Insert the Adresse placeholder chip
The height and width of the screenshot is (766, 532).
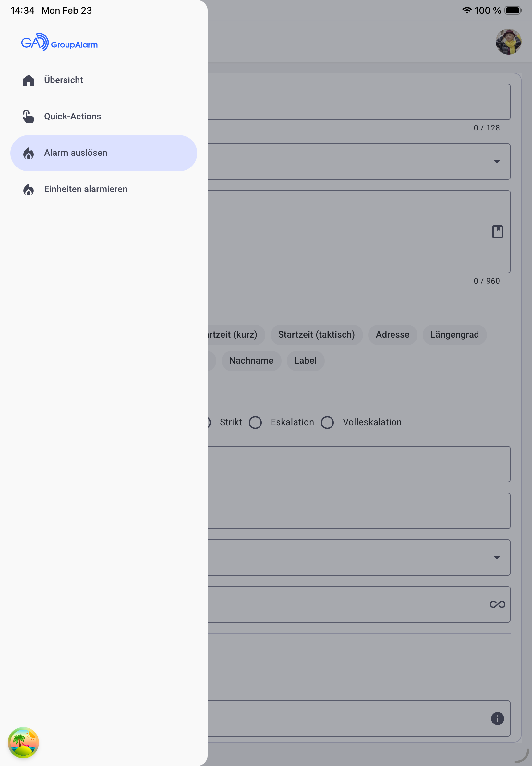click(392, 335)
